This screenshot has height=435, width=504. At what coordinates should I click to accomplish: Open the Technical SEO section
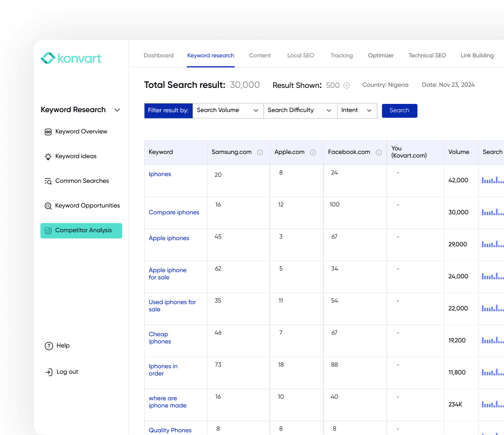(427, 56)
